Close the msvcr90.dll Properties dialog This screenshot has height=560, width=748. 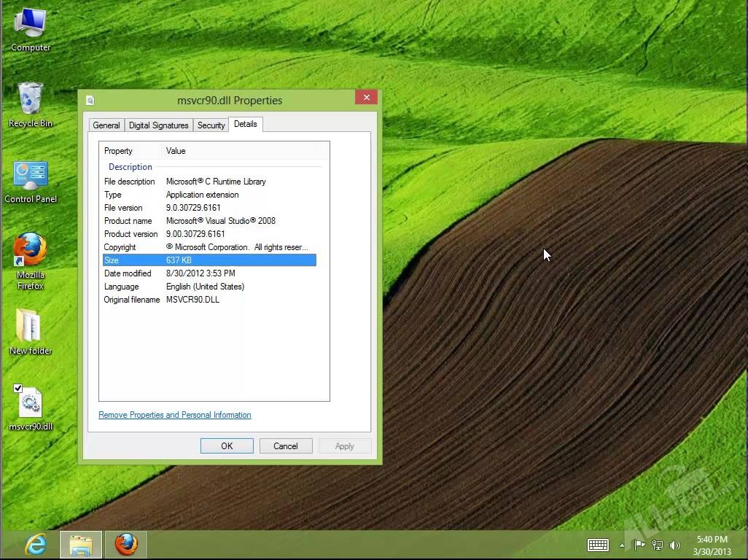367,97
